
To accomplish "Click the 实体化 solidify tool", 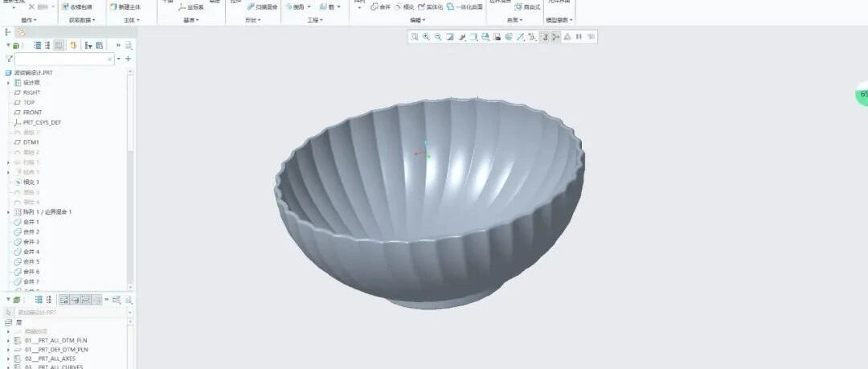I will [430, 6].
